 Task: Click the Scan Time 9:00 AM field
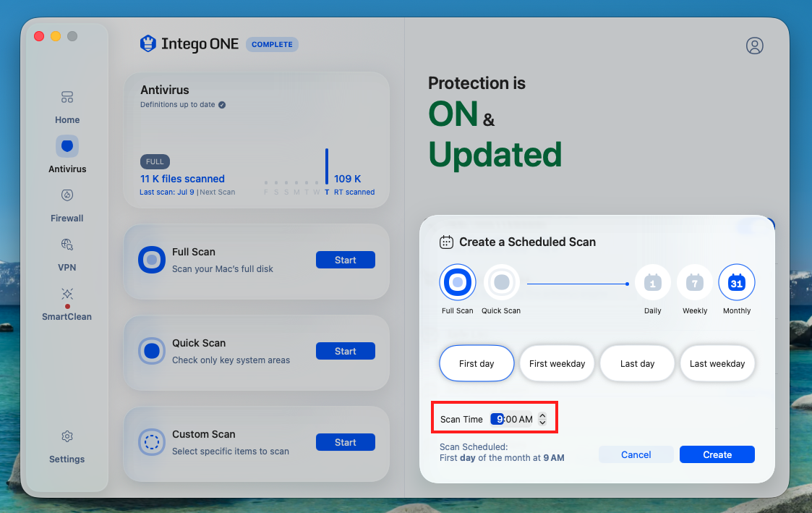coord(513,419)
